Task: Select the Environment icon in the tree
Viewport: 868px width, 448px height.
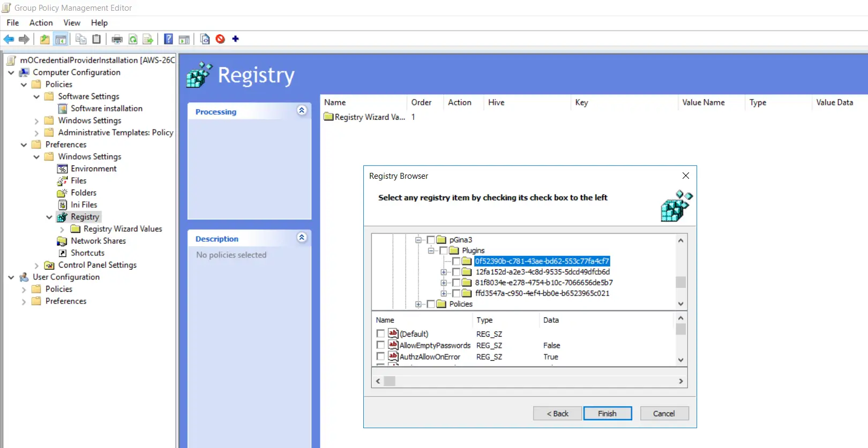Action: point(63,169)
